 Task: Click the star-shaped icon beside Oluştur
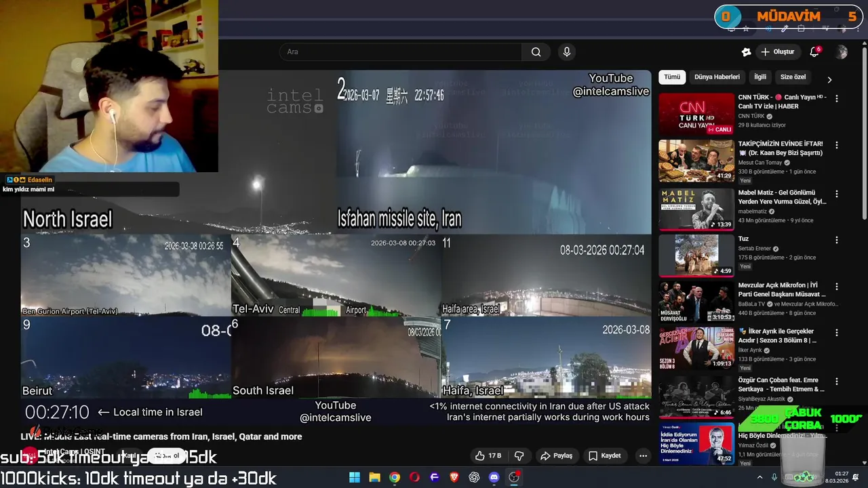click(x=746, y=52)
